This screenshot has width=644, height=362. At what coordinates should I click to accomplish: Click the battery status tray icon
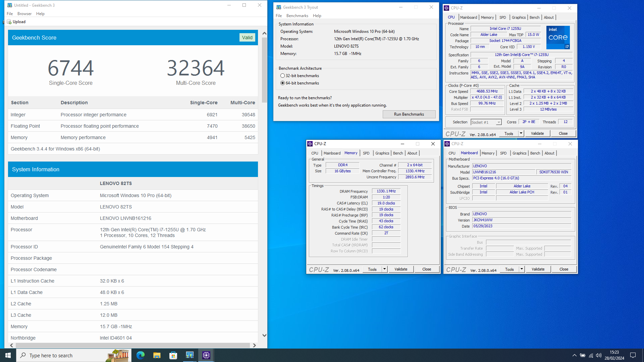click(583, 355)
